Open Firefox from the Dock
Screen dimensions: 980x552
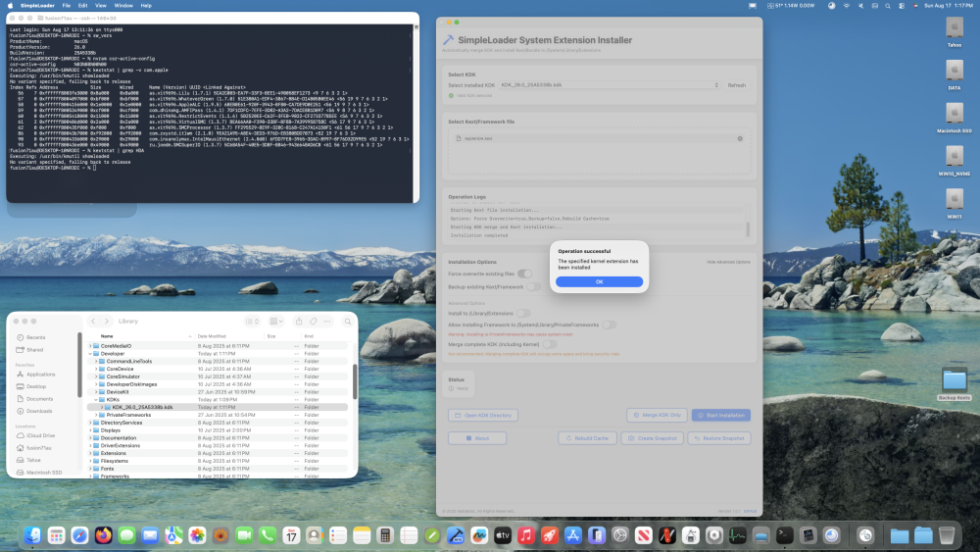click(x=103, y=535)
